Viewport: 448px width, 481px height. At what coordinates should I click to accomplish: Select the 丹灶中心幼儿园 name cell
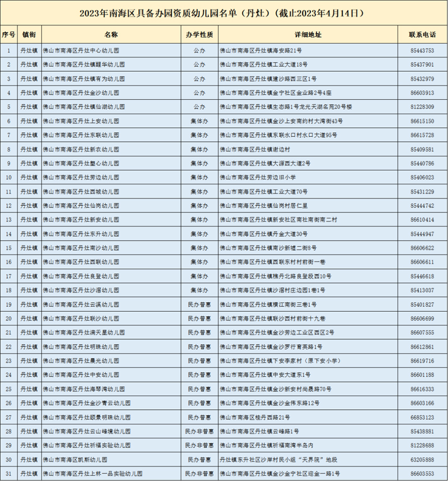[84, 50]
